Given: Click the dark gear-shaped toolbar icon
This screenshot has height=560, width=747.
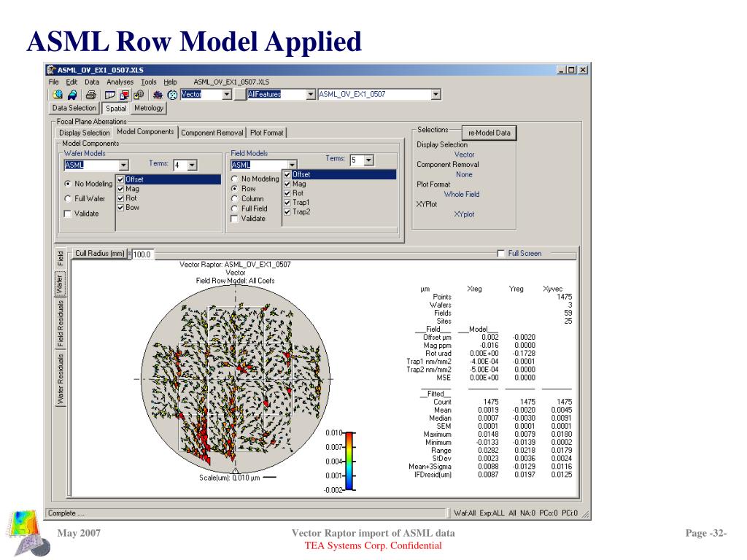Looking at the screenshot, I should (x=158, y=94).
